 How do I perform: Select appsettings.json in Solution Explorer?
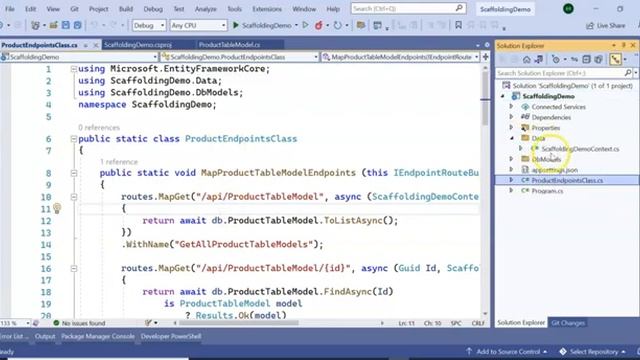554,170
